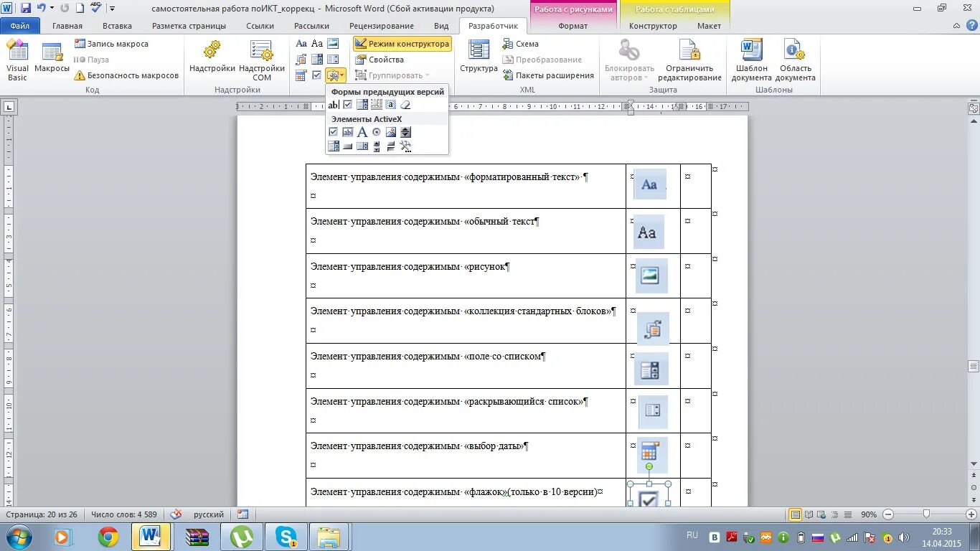
Task: Insert ActiveX toggle button control
Action: click(391, 146)
